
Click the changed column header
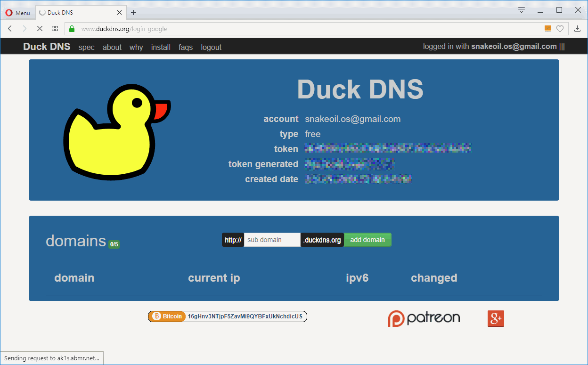point(434,278)
